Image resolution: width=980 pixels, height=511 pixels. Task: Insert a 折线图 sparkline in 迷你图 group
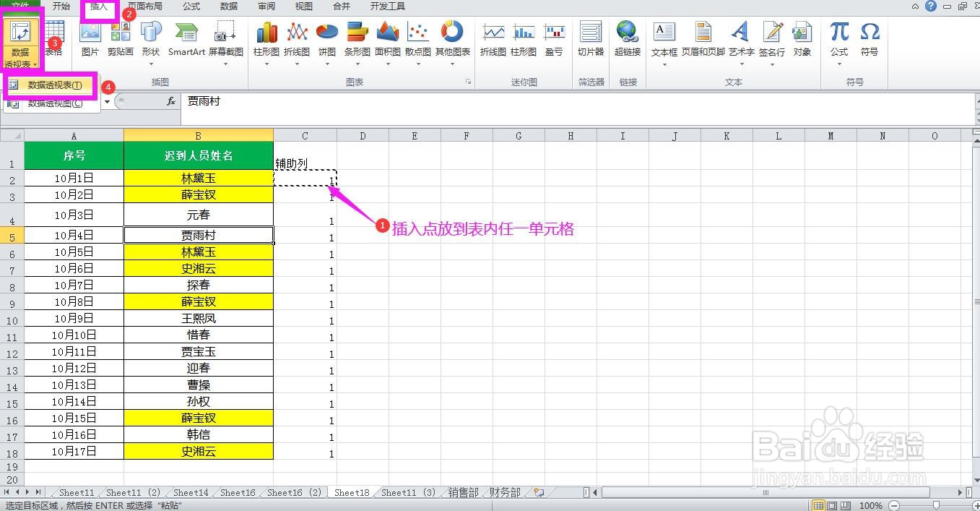pyautogui.click(x=493, y=38)
